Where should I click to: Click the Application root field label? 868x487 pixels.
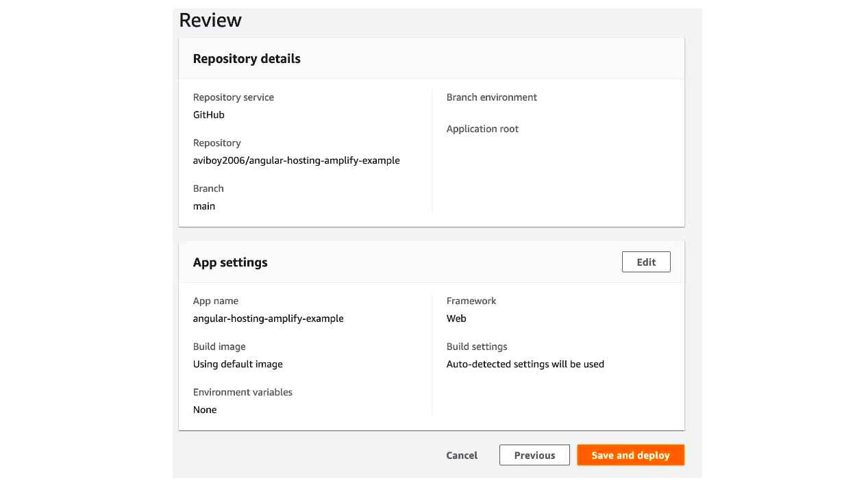coord(482,129)
